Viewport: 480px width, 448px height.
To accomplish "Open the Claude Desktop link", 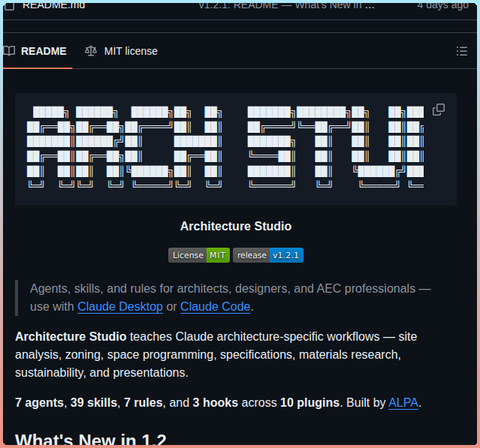I will pyautogui.click(x=120, y=306).
